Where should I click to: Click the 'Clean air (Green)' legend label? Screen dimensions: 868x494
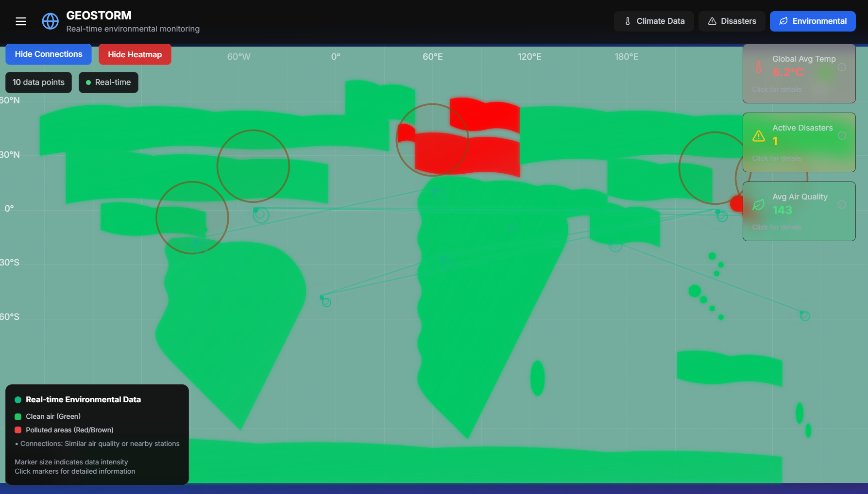click(53, 416)
